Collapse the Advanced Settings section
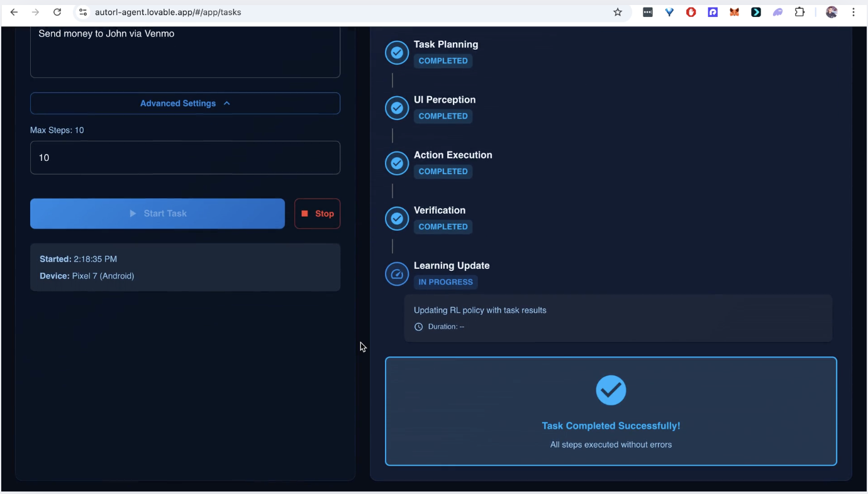 pyautogui.click(x=185, y=103)
